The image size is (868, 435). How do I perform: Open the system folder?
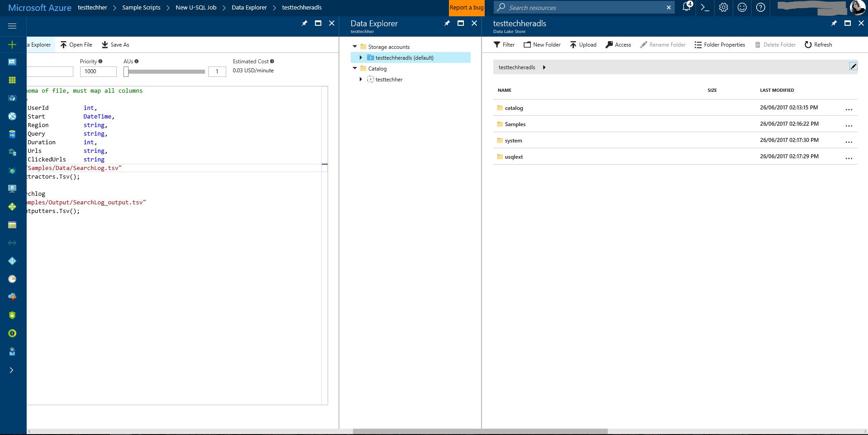(x=513, y=141)
